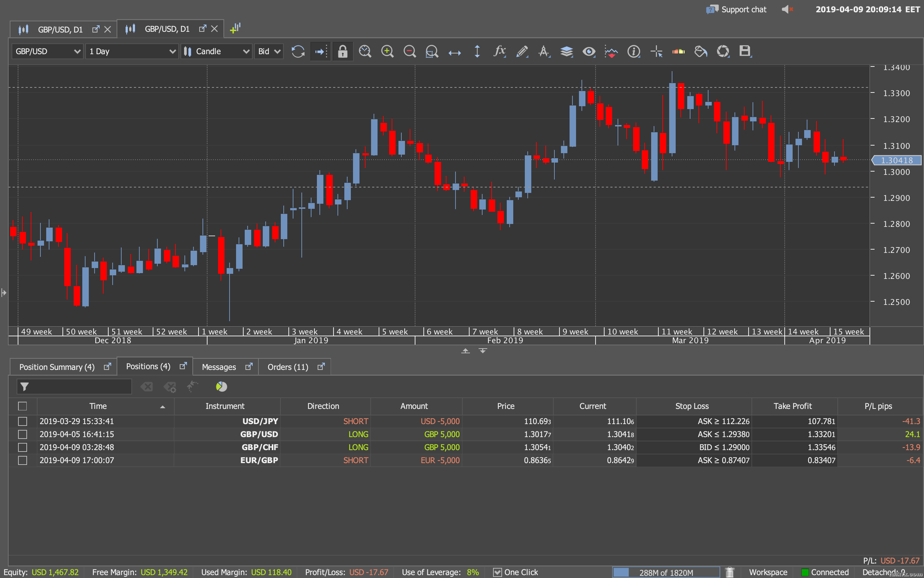The width and height of the screenshot is (924, 578).
Task: Click horizontal stretch arrows icon
Action: tap(454, 53)
